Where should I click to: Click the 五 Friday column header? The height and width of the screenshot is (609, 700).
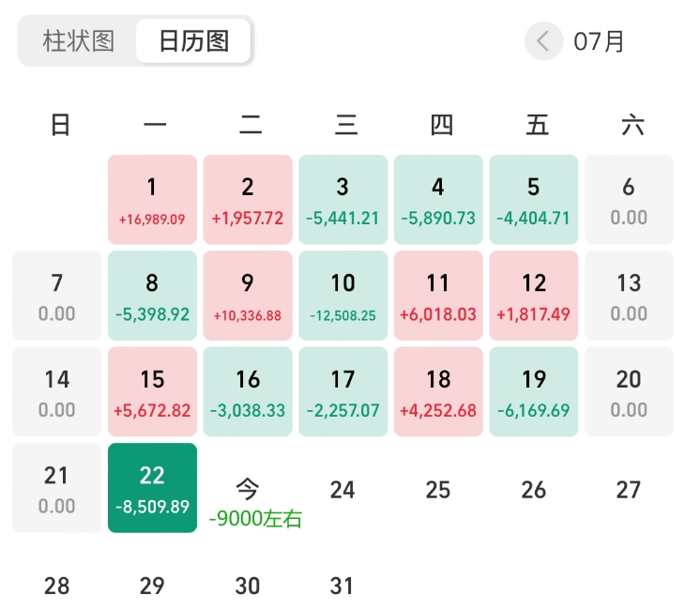(x=537, y=125)
